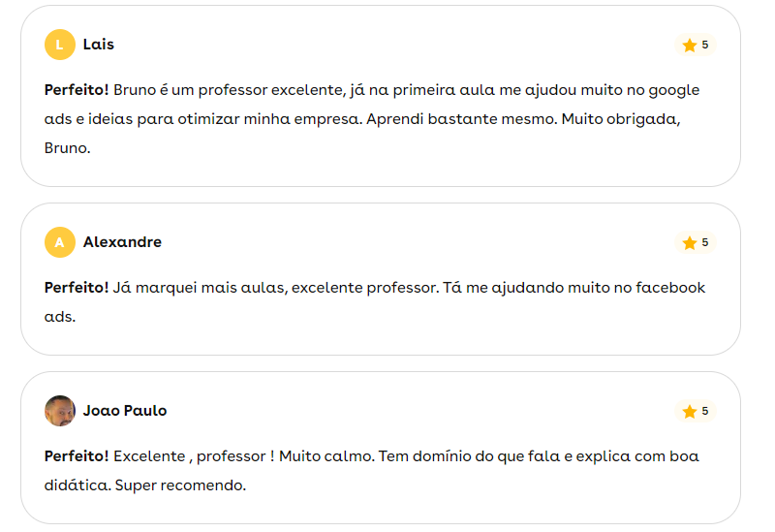
Task: Click the star icon on Joao Paulo's review
Action: tap(689, 412)
